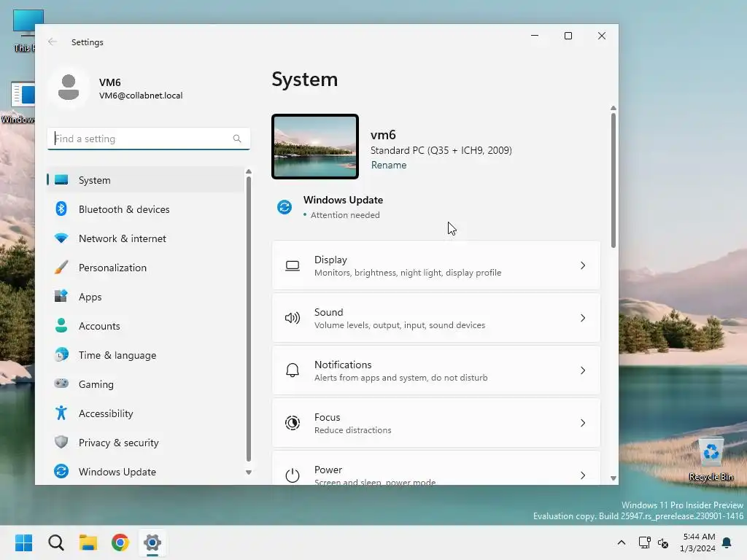Click the desktop wallpaper thumbnail

point(315,147)
